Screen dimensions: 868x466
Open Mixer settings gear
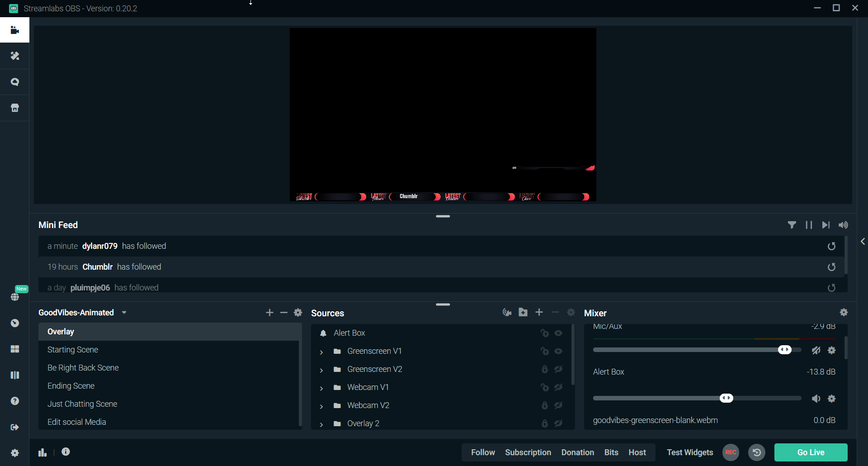(844, 313)
